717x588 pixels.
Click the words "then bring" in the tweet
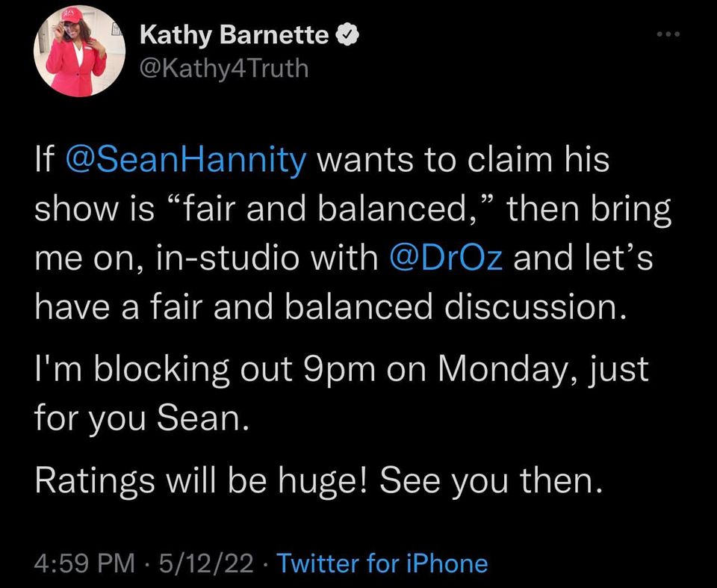(x=589, y=210)
